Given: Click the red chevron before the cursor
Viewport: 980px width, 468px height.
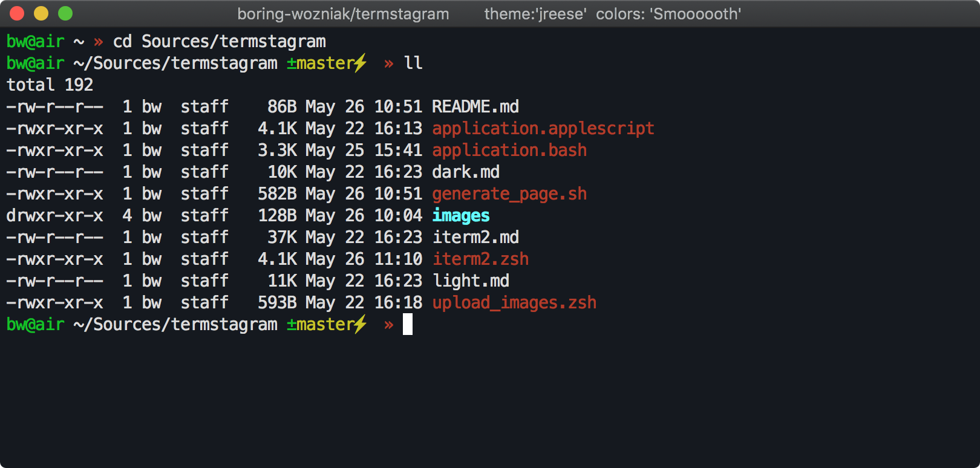Looking at the screenshot, I should click(x=389, y=325).
